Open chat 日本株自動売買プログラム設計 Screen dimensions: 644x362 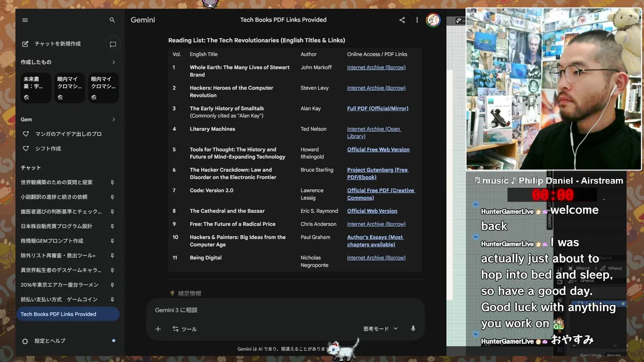56,226
